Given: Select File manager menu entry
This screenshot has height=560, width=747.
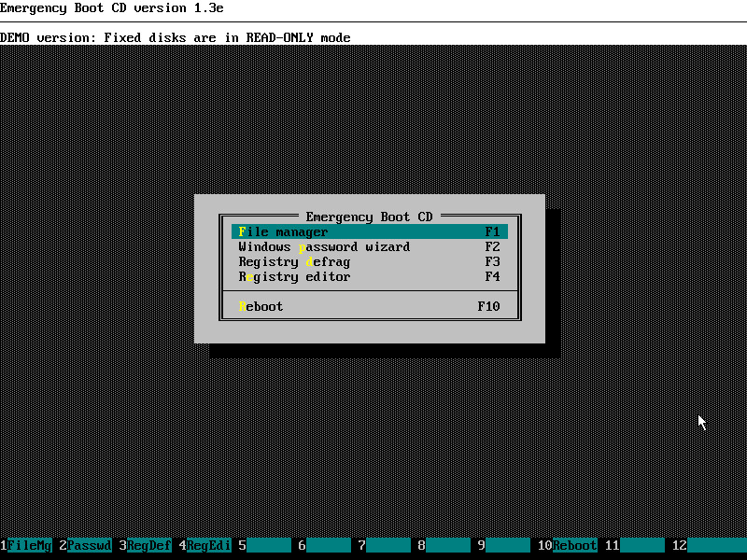Looking at the screenshot, I should click(x=370, y=231).
